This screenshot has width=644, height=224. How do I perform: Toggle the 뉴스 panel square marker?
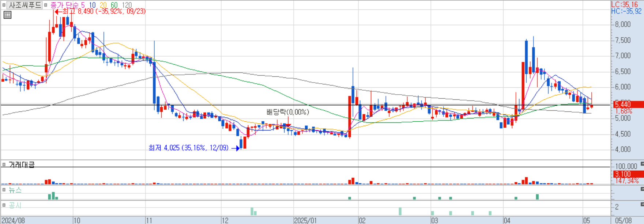tap(4, 190)
